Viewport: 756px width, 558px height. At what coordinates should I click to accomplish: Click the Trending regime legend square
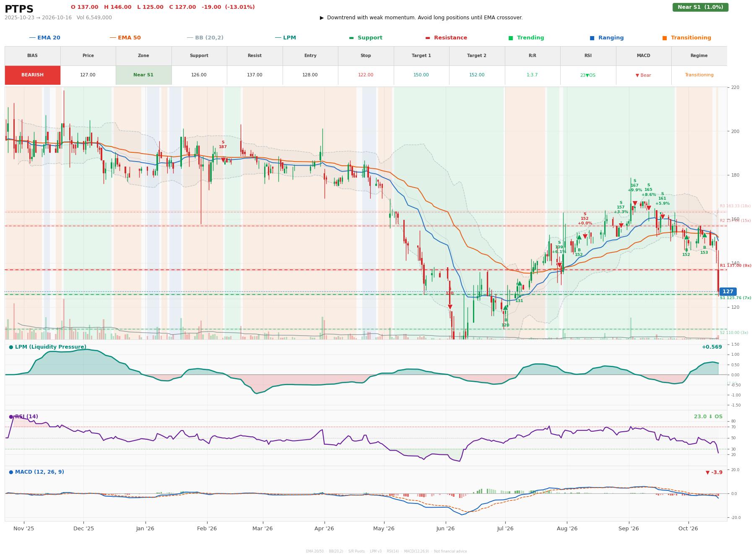point(511,38)
